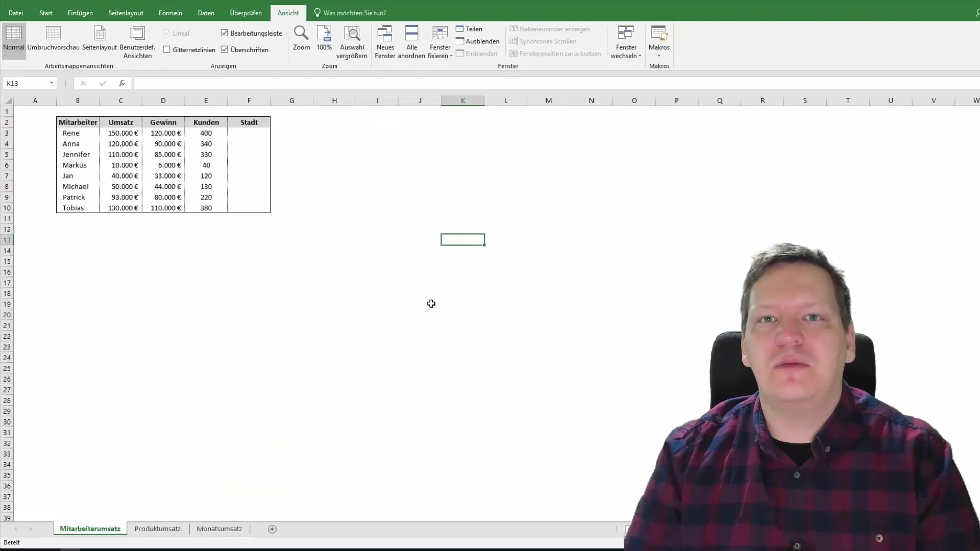
Task: Open Benutzerdef. Ansichten custom views
Action: click(x=137, y=42)
